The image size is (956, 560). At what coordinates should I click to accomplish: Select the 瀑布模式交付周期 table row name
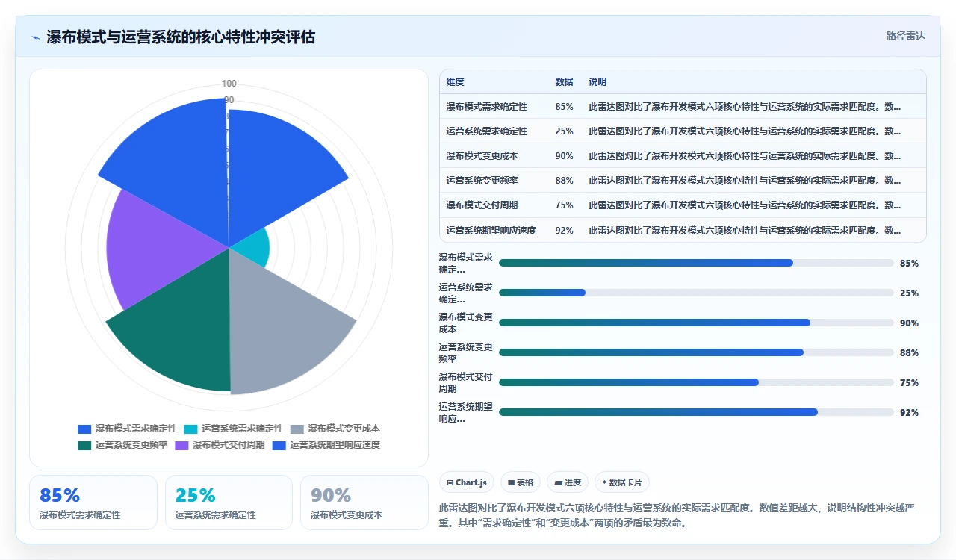(x=482, y=205)
